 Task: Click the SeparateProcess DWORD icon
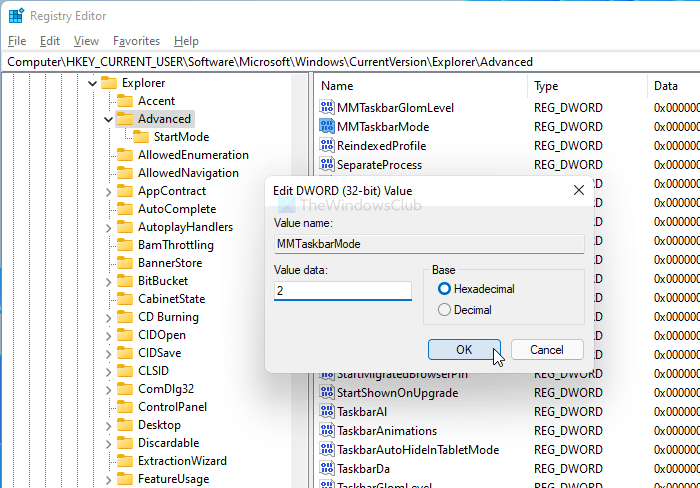point(327,164)
